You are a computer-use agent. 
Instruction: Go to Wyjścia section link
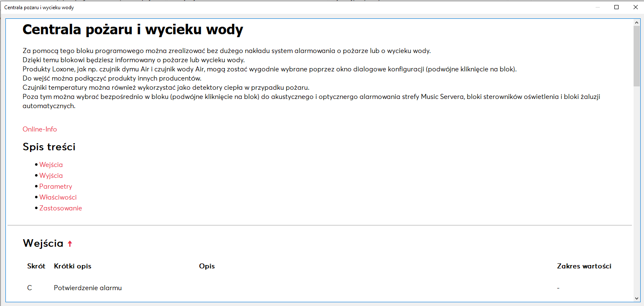coord(51,176)
